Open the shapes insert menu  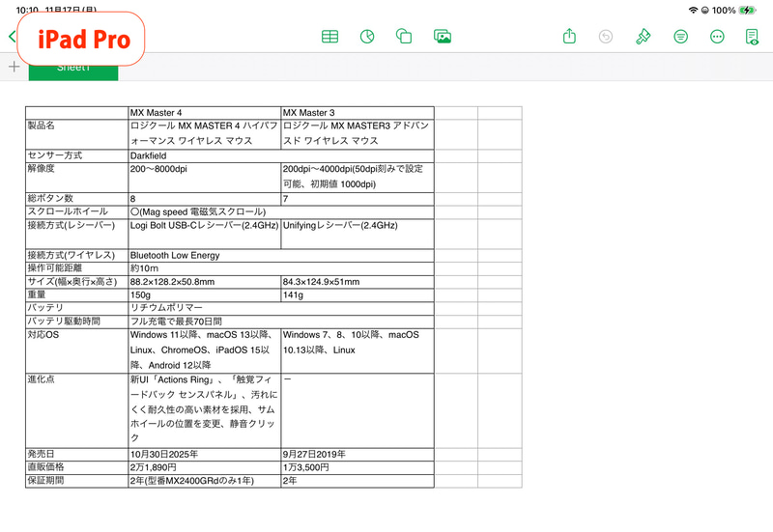pos(404,37)
